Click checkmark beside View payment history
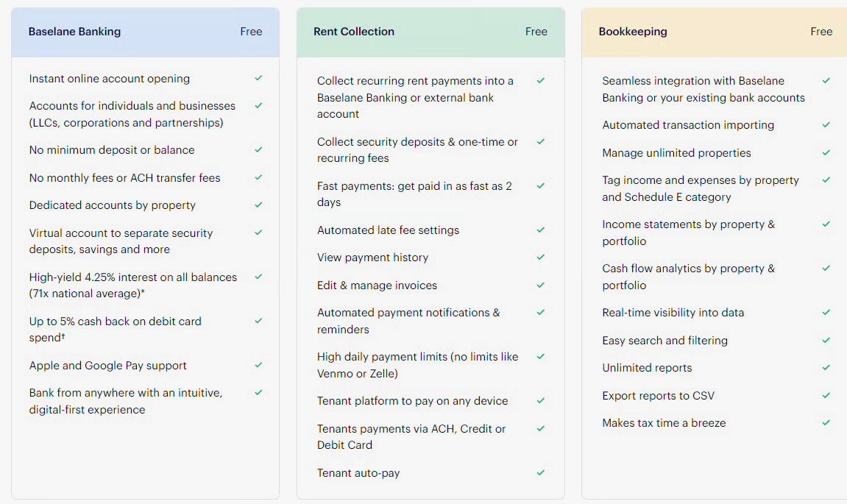 [x=541, y=257]
